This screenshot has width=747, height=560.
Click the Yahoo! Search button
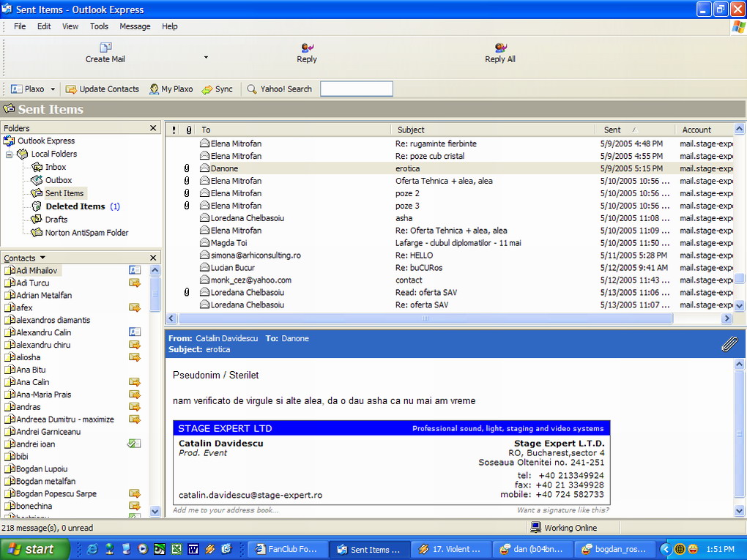click(280, 89)
